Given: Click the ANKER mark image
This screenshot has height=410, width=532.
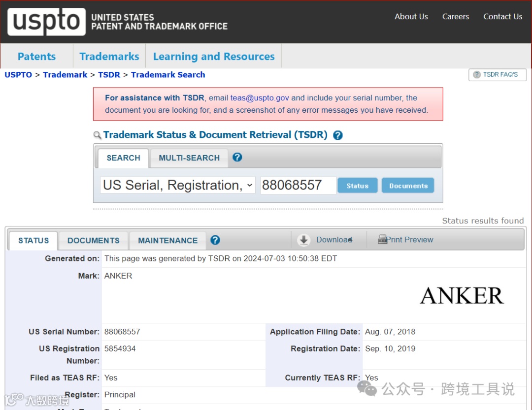Looking at the screenshot, I should click(x=462, y=296).
